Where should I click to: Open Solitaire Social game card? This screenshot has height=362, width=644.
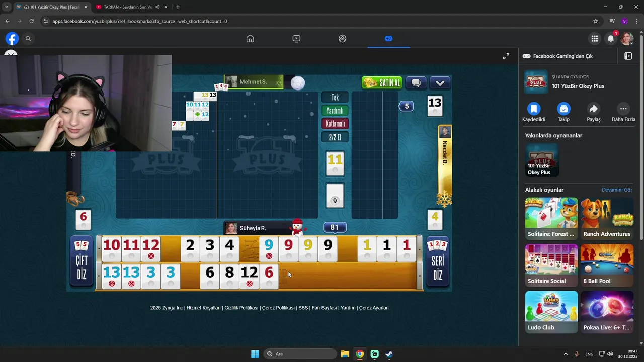pyautogui.click(x=551, y=265)
